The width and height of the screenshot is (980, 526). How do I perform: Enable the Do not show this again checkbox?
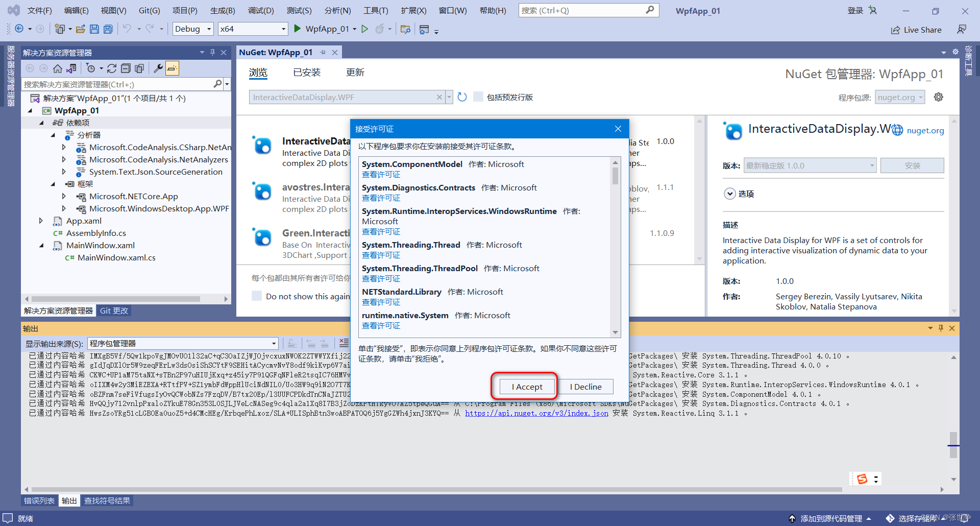tap(257, 296)
